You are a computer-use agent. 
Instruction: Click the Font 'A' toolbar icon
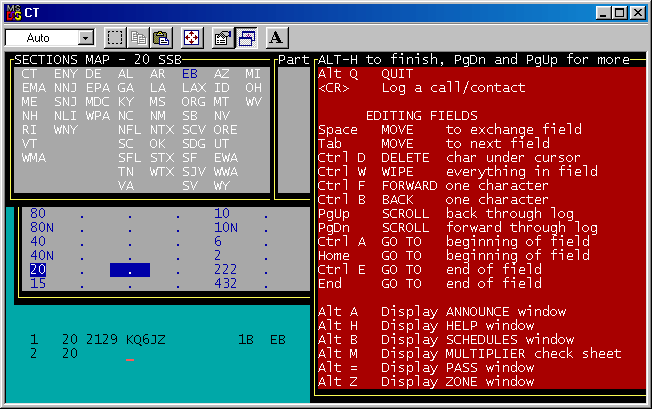click(x=276, y=38)
